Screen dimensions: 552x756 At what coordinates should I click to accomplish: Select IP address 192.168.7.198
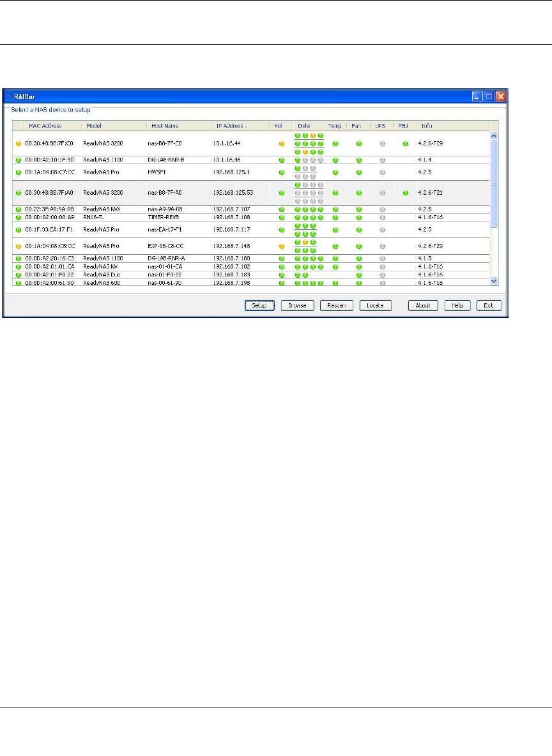click(x=232, y=283)
